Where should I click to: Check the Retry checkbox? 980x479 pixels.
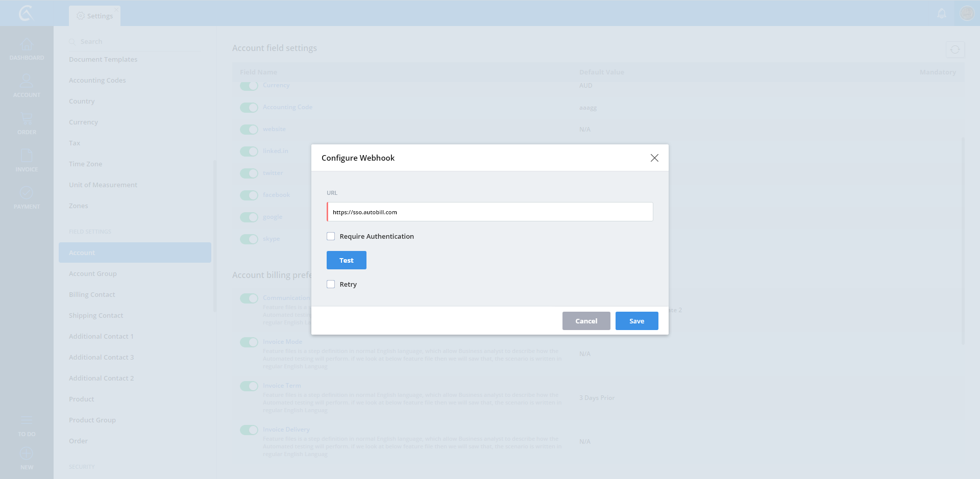click(331, 284)
